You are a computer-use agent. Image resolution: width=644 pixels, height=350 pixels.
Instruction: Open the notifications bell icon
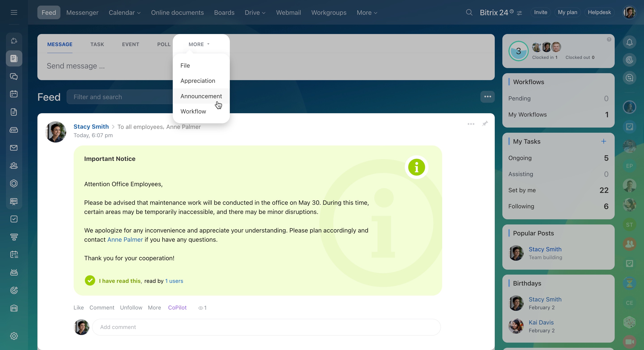click(629, 42)
